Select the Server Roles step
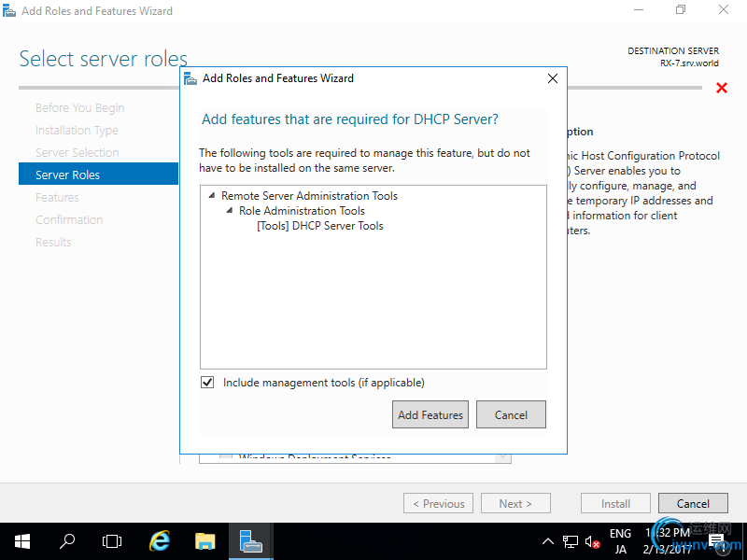The width and height of the screenshot is (747, 560). (x=98, y=174)
